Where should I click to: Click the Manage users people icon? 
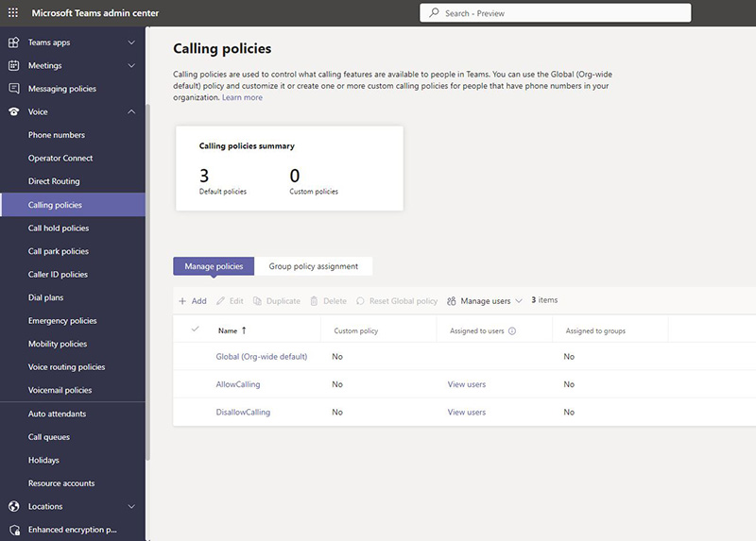(452, 301)
